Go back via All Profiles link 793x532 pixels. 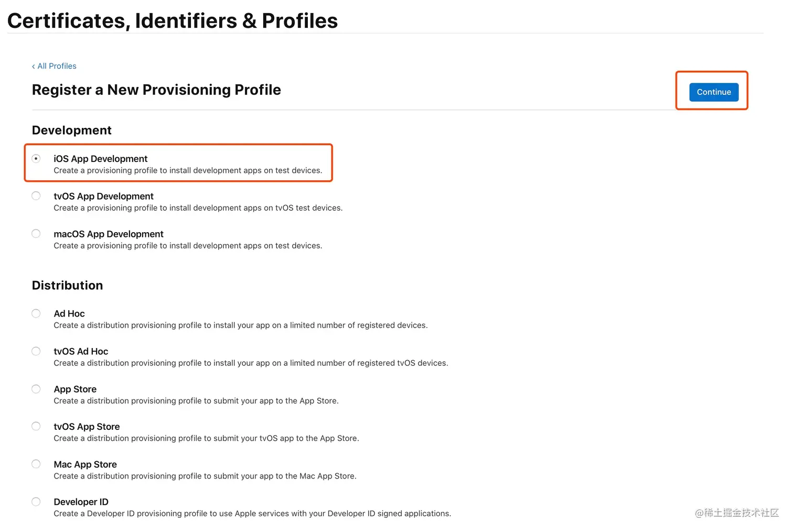pyautogui.click(x=54, y=66)
